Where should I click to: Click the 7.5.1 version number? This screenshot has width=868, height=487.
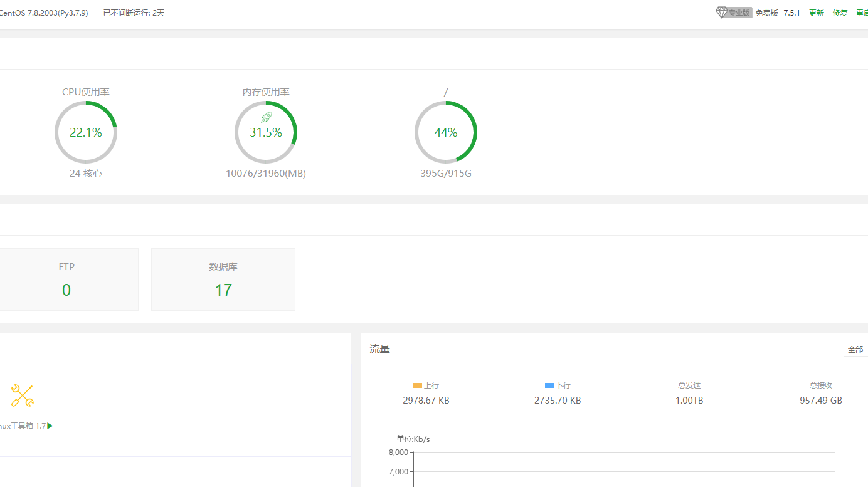pos(791,13)
